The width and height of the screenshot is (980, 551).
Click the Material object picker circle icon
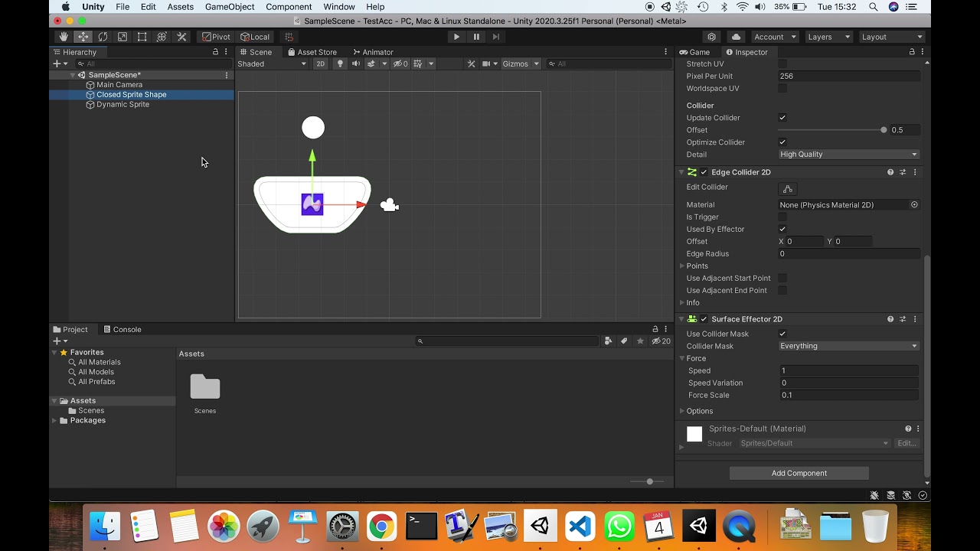click(914, 204)
